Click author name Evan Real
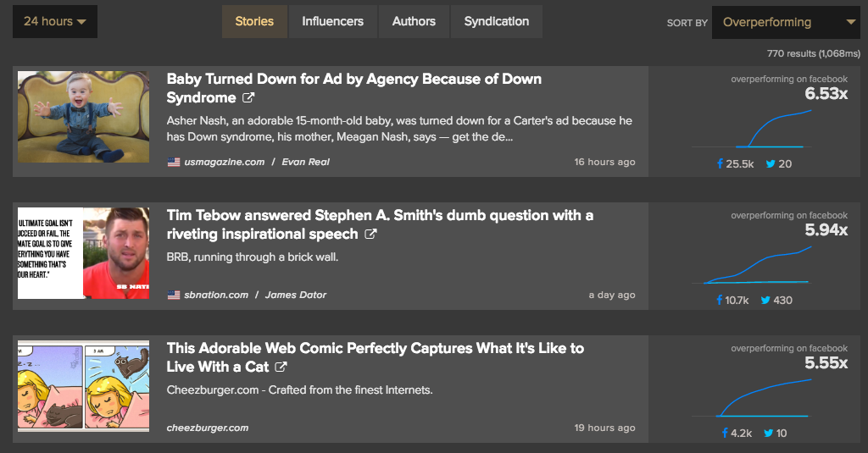 pyautogui.click(x=306, y=162)
